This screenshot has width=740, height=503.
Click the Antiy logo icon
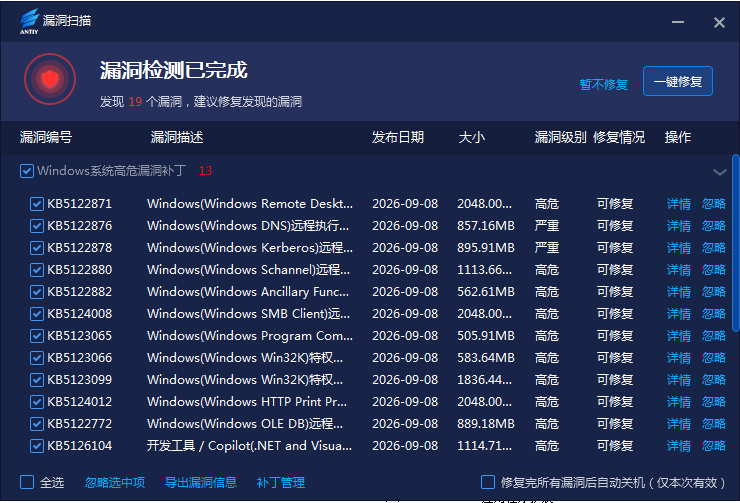[x=29, y=21]
